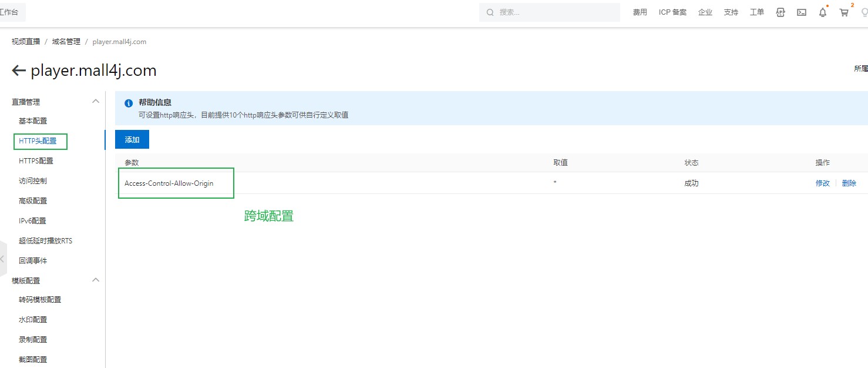
Task: Click 删除 for Access-Control-Allow-Origin
Action: 849,183
